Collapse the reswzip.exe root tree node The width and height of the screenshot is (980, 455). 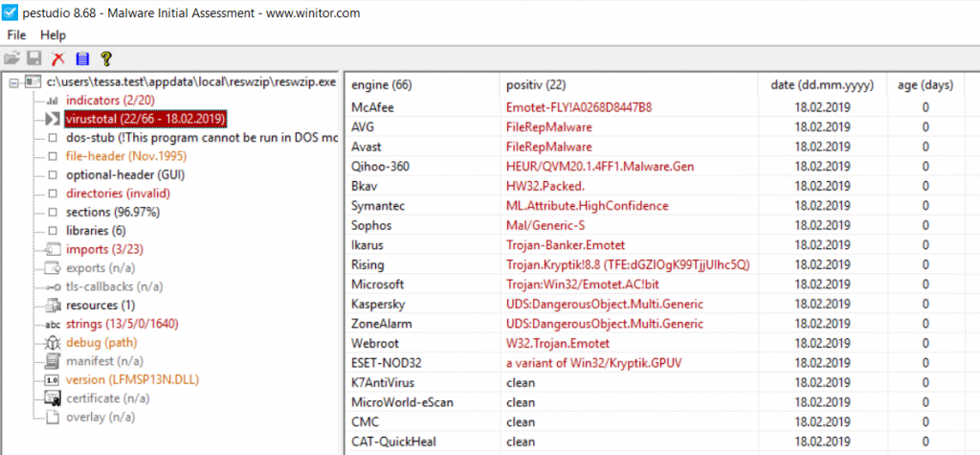(x=13, y=82)
